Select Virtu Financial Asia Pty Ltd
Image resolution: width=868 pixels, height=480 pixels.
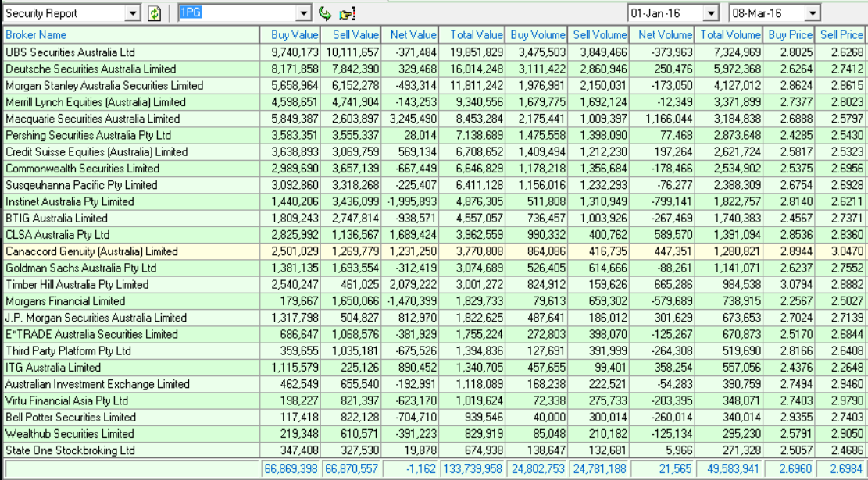click(434, 401)
